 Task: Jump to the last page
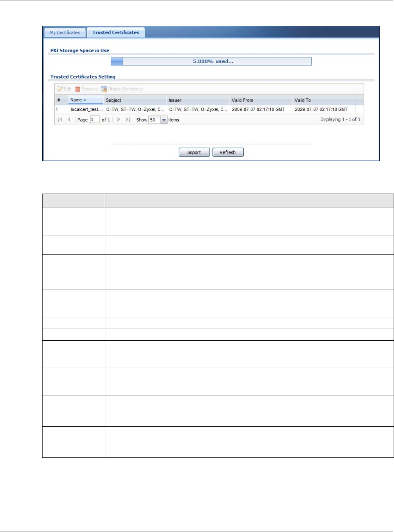128,119
